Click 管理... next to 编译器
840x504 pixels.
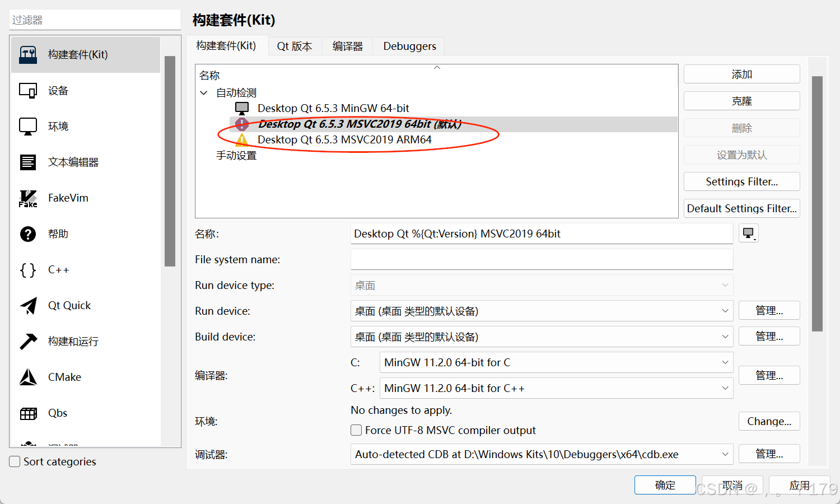click(x=769, y=375)
